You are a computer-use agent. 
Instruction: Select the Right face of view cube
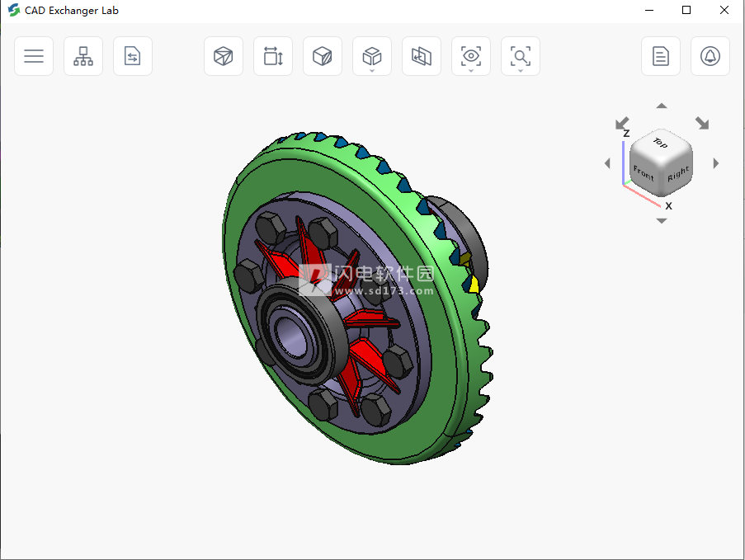coord(678,174)
